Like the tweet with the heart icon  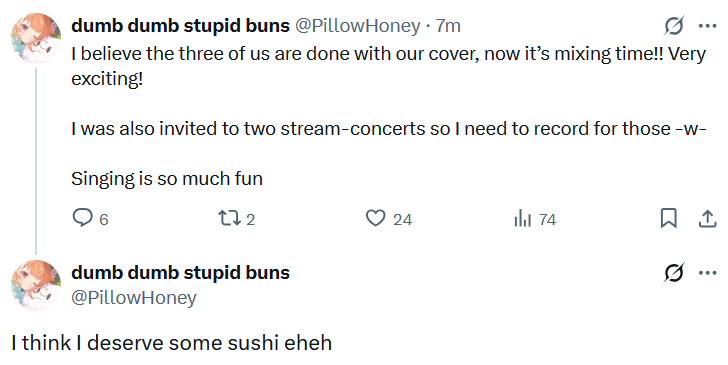click(376, 218)
